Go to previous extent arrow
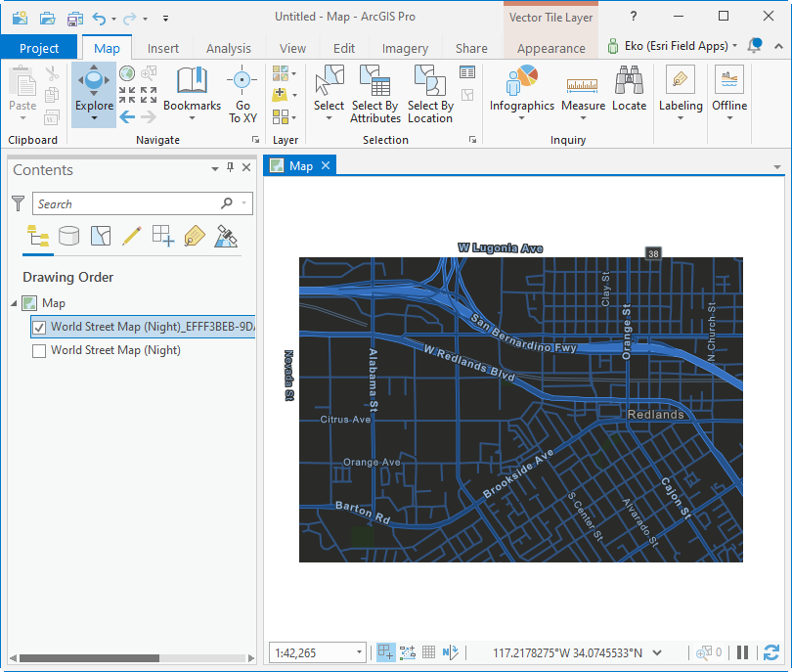Viewport: 792px width, 672px height. coord(127,117)
